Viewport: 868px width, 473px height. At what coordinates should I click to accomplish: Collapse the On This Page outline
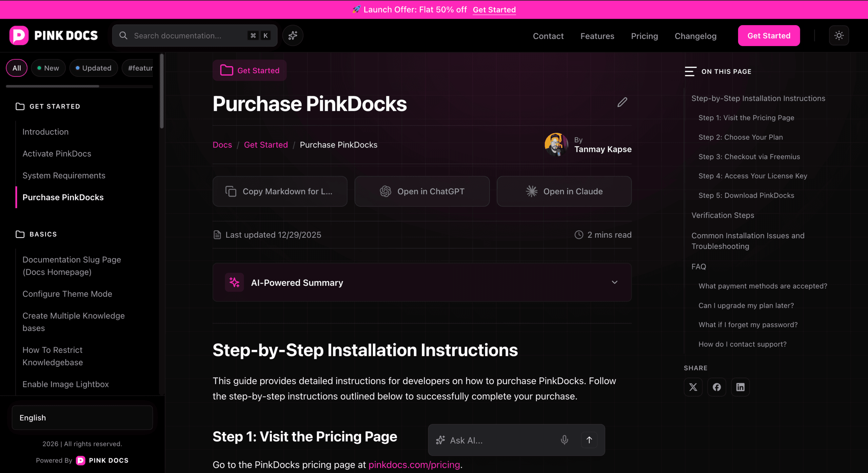point(691,71)
